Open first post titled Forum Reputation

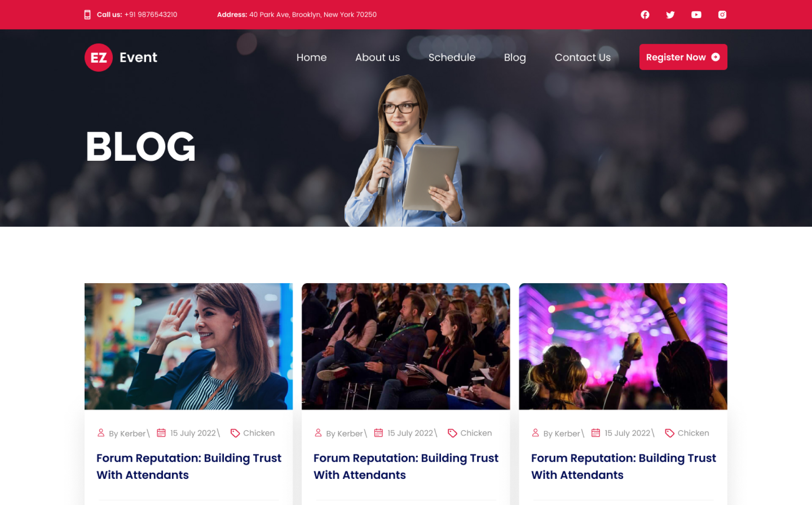point(188,466)
